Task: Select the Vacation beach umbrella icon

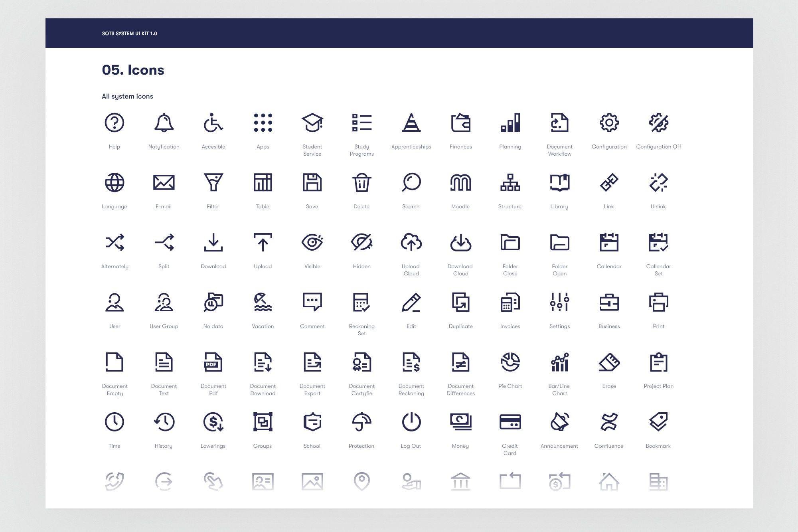Action: point(263,302)
